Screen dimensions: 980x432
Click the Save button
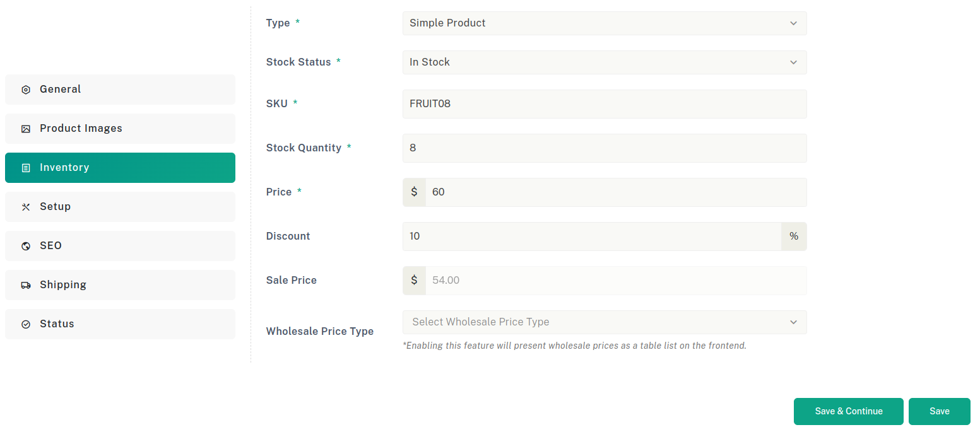tap(940, 411)
